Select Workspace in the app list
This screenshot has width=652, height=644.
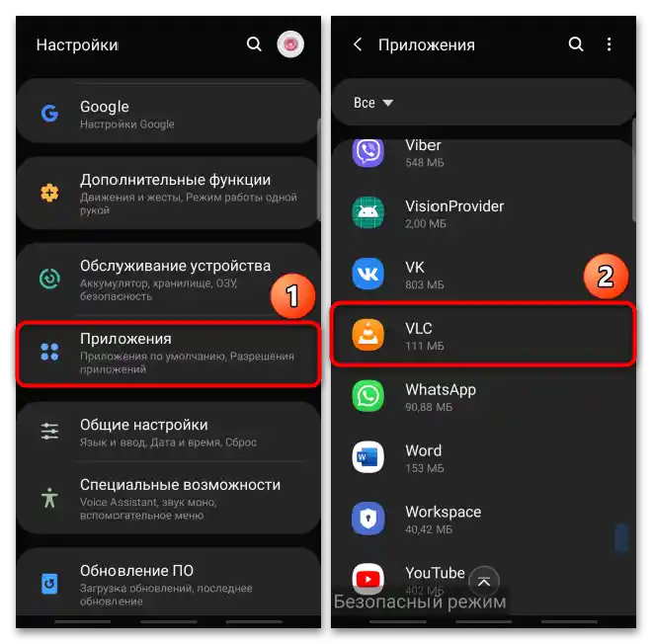(484, 519)
